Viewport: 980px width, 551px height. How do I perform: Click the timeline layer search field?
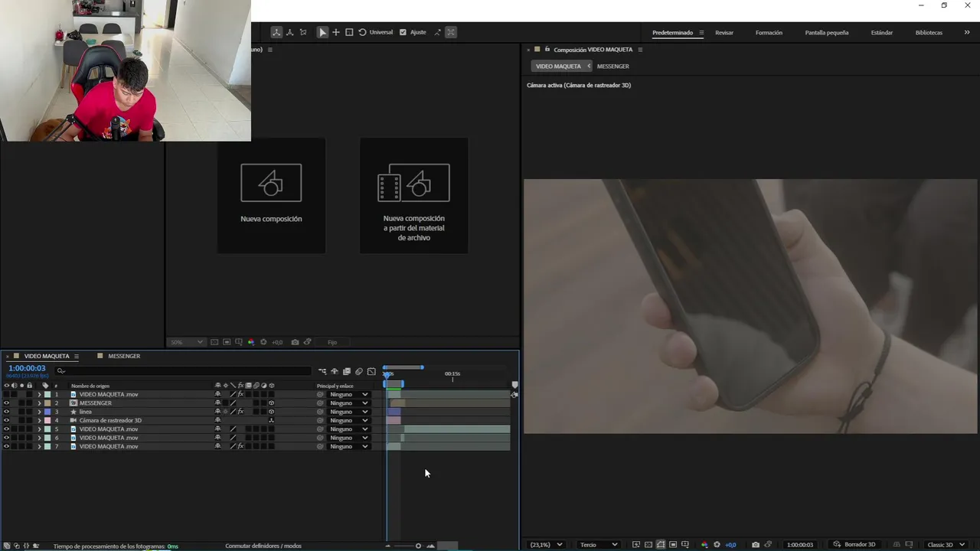tap(184, 371)
